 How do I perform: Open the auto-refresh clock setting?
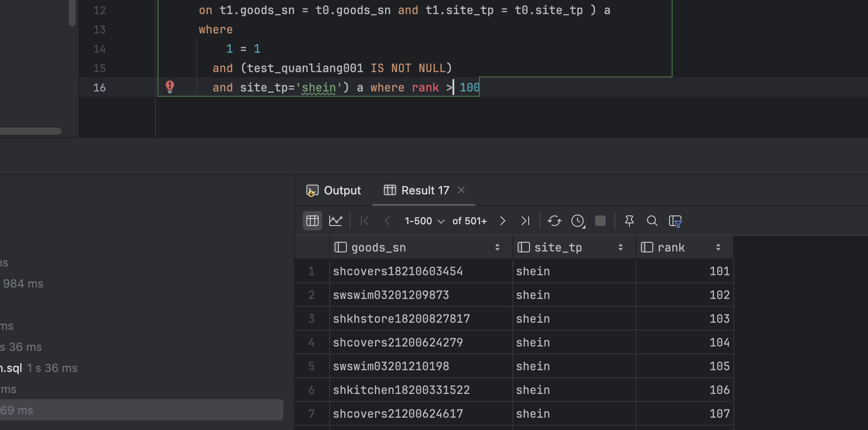578,221
